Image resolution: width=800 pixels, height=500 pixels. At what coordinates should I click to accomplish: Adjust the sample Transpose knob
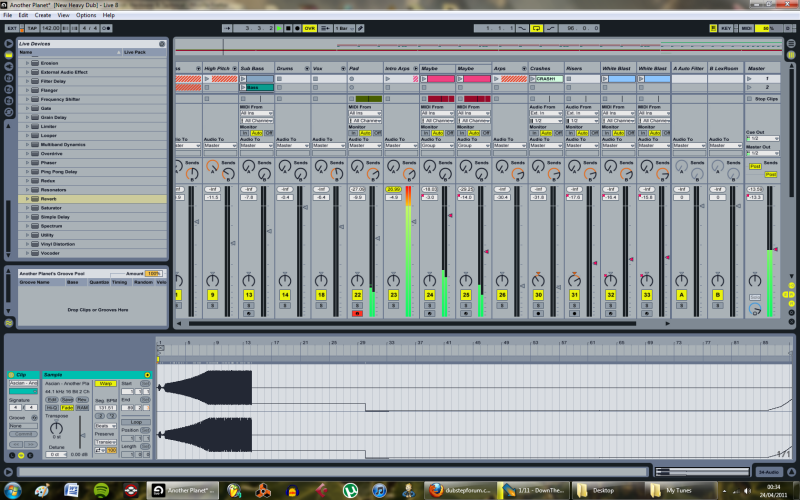[x=56, y=428]
